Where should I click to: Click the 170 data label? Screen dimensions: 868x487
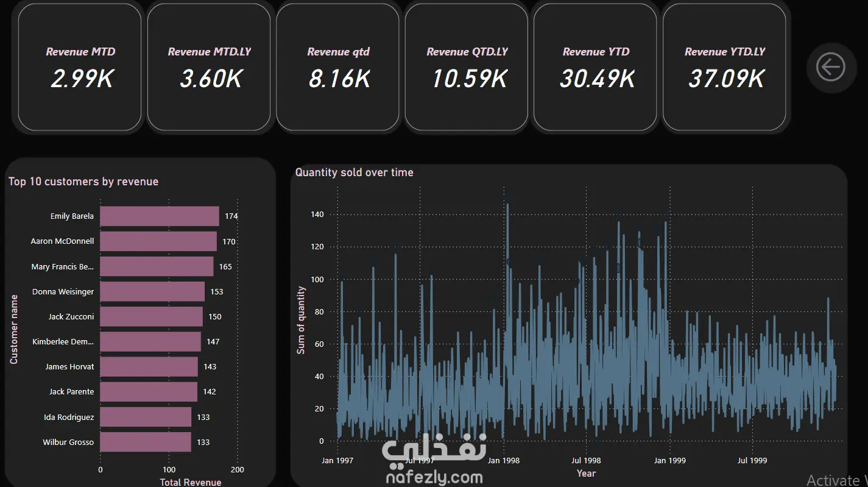(229, 242)
